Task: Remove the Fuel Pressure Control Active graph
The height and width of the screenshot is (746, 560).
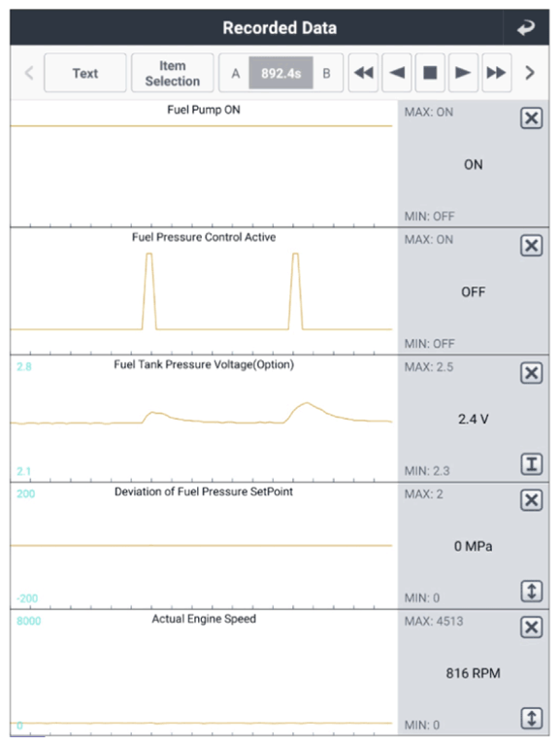Action: click(x=532, y=246)
